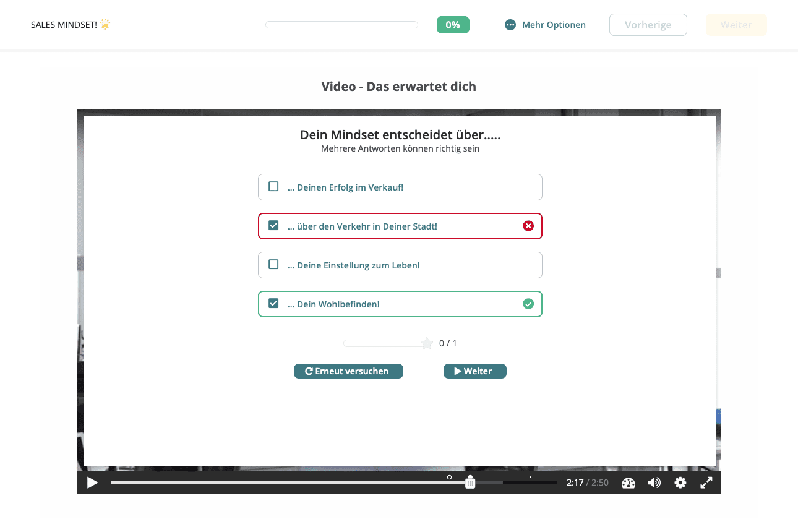Select the answer row Deinen Erfolg im Verkauf!
The width and height of the screenshot is (798, 532).
[400, 187]
